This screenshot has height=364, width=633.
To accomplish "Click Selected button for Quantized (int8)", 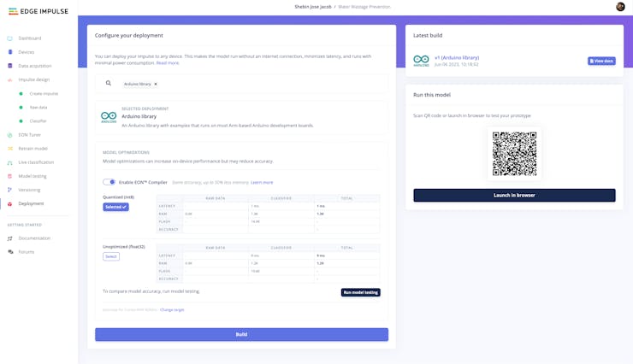I will tap(115, 207).
